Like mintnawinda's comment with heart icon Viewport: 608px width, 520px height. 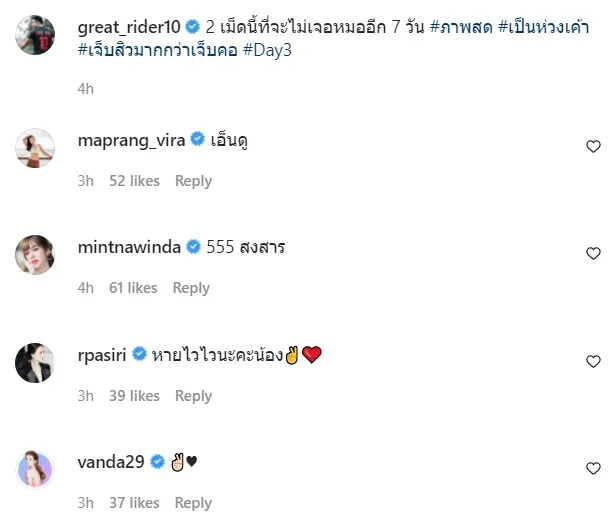(593, 254)
